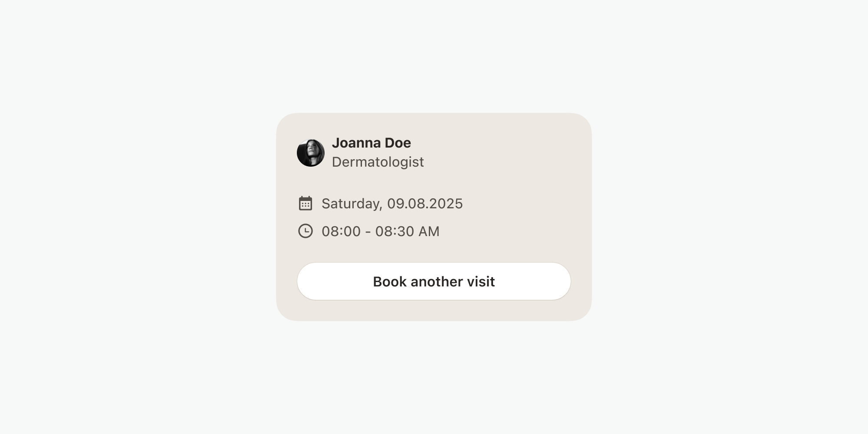
Task: Click the 08:00 start time
Action: (x=341, y=231)
